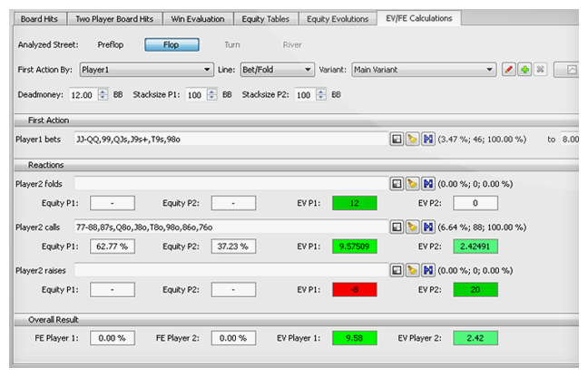The image size is (588, 377).
Task: Click EV P1 value 9.57509
Action: click(x=355, y=246)
